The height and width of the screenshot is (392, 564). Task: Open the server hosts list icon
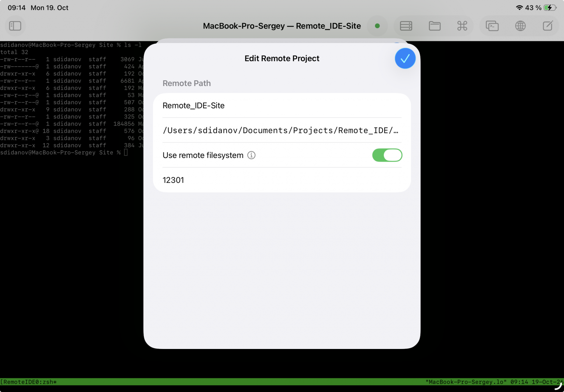pyautogui.click(x=406, y=26)
